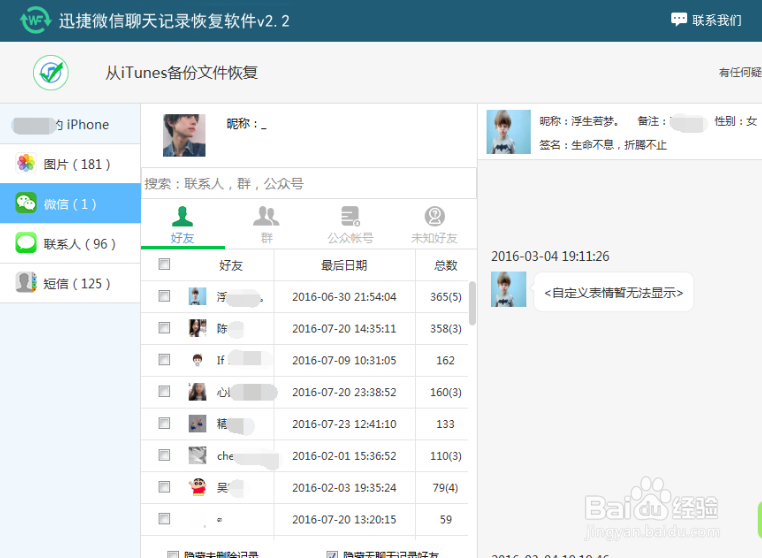The height and width of the screenshot is (558, 762).
Task: Click avatar in row dated 2016-02-01 15:36:52
Action: click(x=197, y=455)
